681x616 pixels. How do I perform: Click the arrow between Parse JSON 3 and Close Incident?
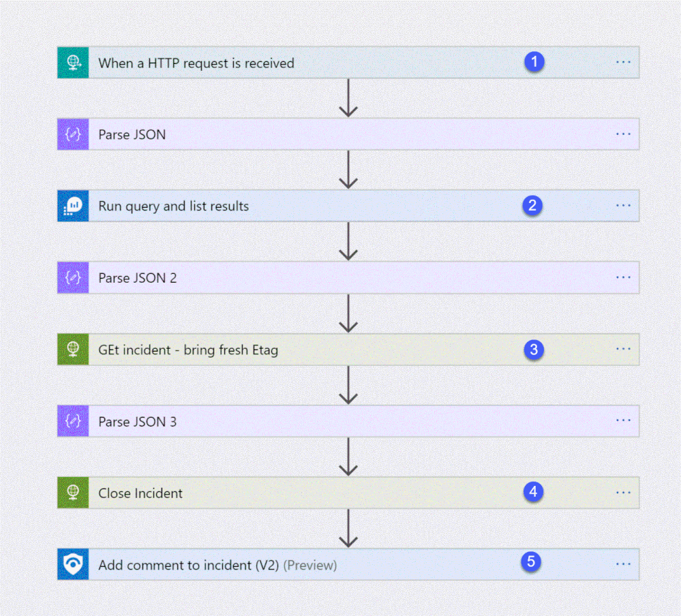tap(348, 457)
